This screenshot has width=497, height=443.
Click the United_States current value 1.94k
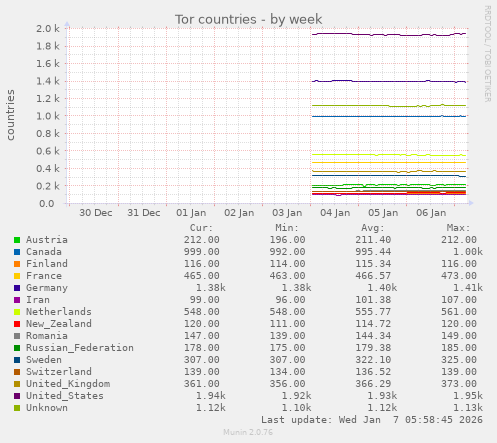[x=210, y=396]
